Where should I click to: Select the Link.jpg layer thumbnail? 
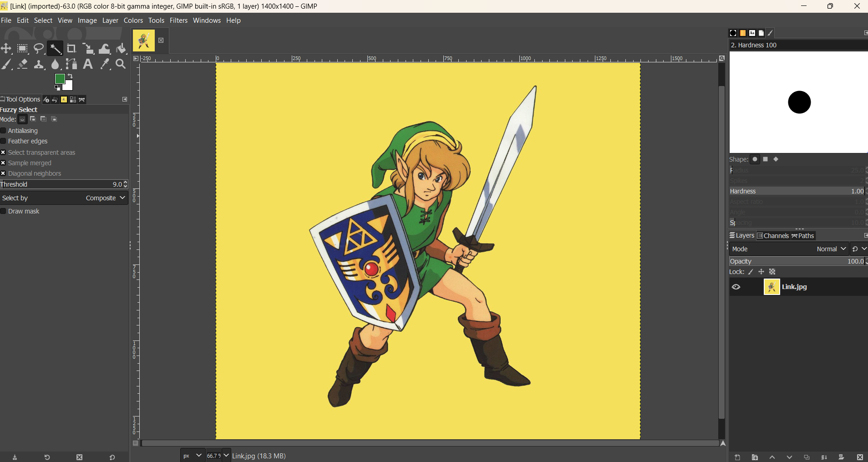pos(772,287)
